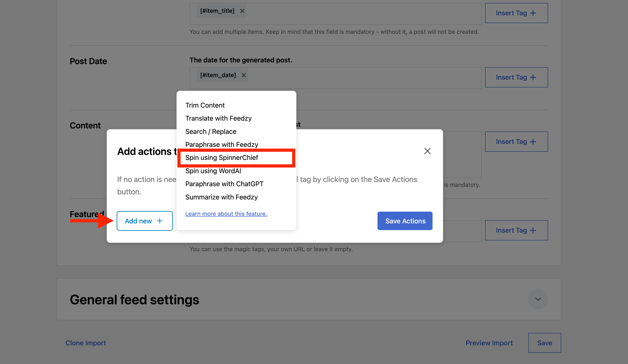Select Paraphrase with Feedzy

[x=222, y=145]
